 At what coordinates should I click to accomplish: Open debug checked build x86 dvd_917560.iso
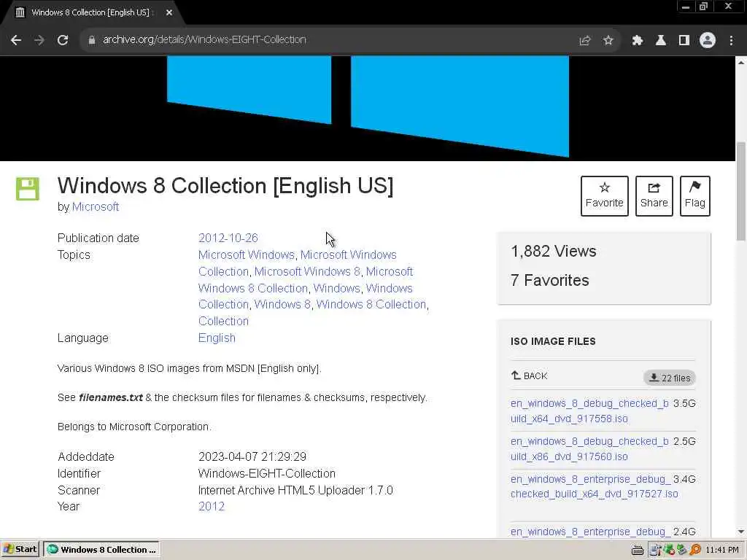[589, 448]
